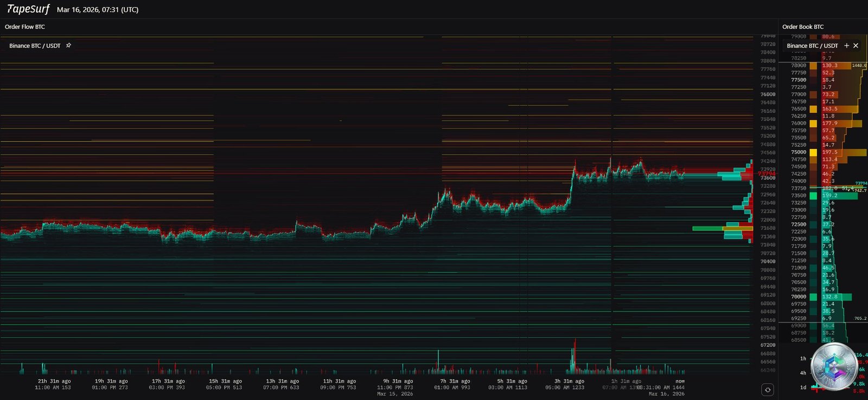Click the green heat cell beside 70000
This screenshot has width=868, height=400.
point(813,297)
